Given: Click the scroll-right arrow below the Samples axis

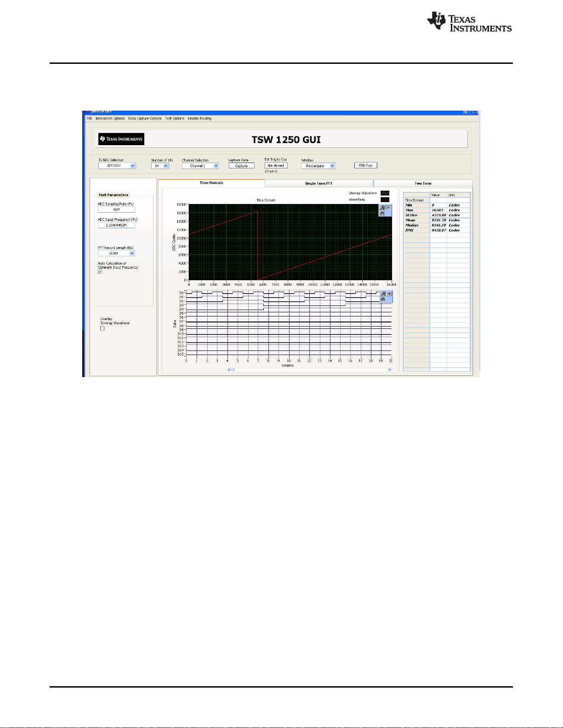Looking at the screenshot, I should click(x=390, y=369).
